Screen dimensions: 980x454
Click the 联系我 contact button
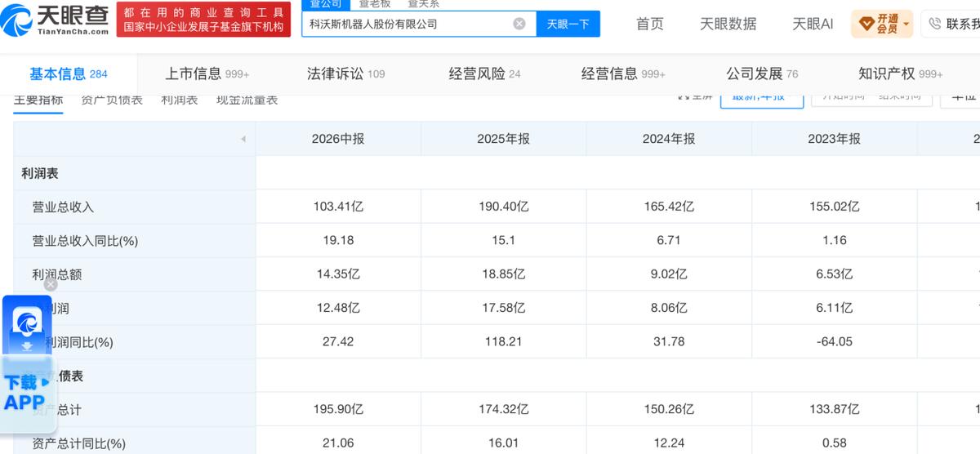coord(951,24)
